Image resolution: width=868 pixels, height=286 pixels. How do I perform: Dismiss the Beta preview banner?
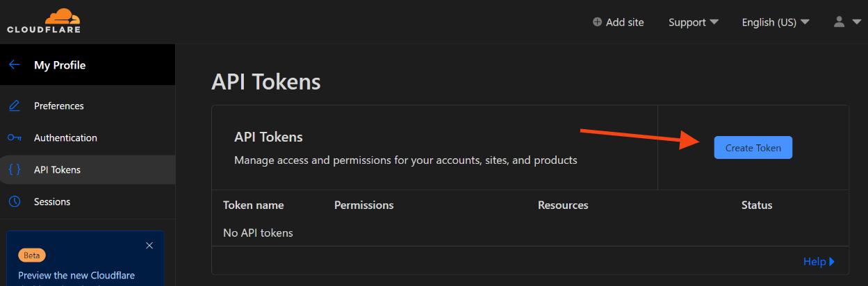point(149,245)
